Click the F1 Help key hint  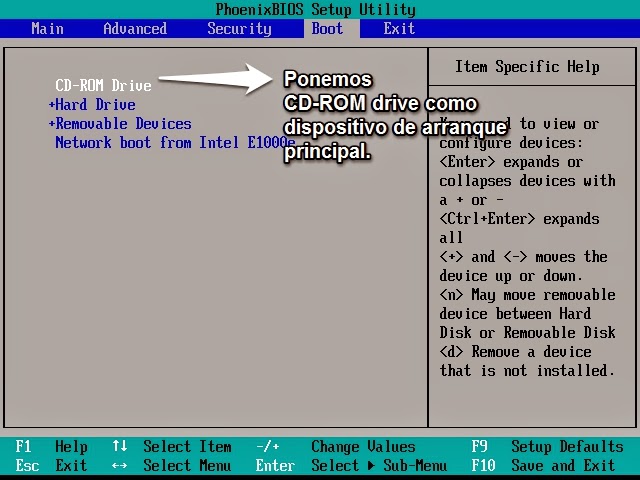pos(51,447)
